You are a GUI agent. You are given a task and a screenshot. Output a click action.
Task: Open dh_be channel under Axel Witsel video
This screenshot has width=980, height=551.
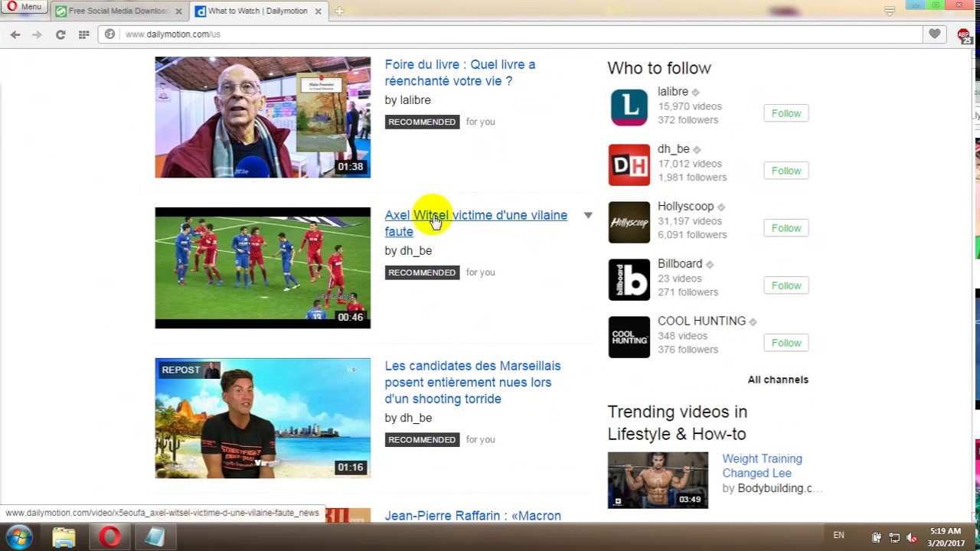(416, 251)
